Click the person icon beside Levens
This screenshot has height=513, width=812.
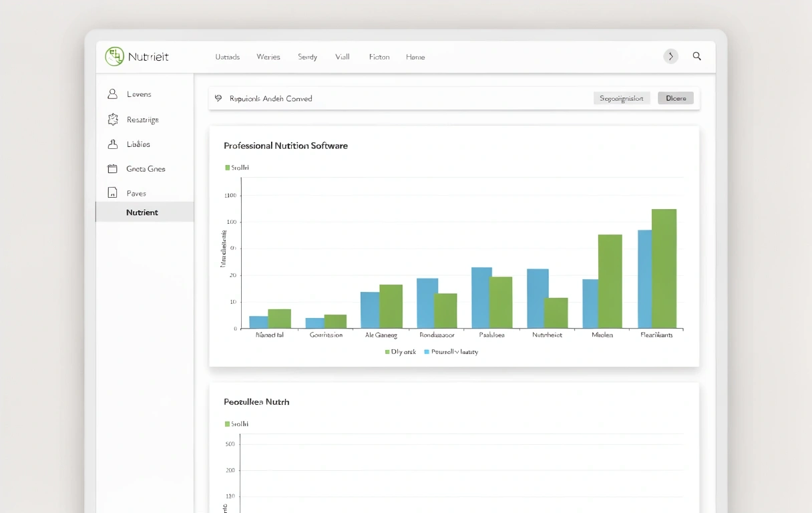[x=113, y=94]
